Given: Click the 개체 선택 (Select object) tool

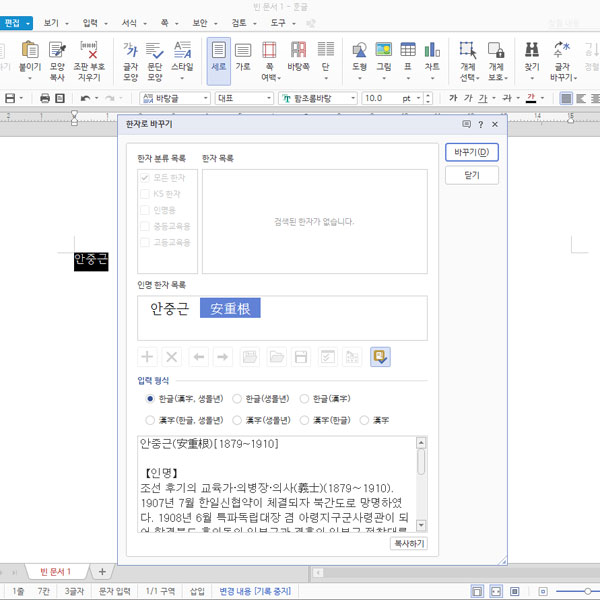Looking at the screenshot, I should [x=468, y=60].
